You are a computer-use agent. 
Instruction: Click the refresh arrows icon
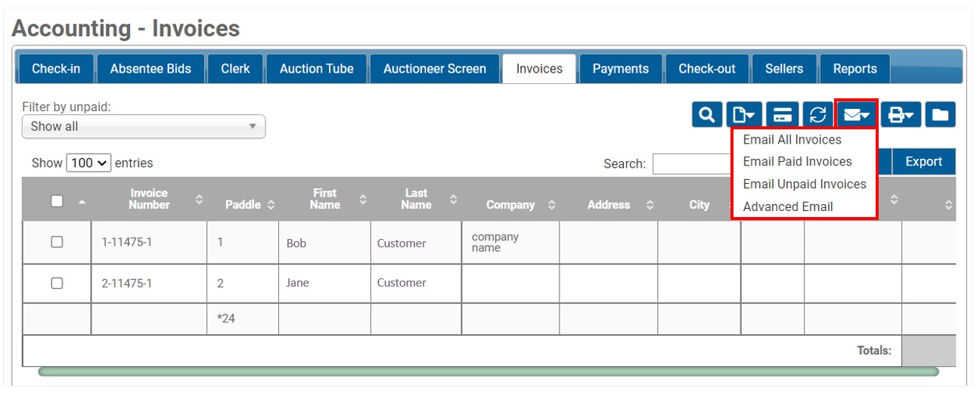[x=817, y=114]
